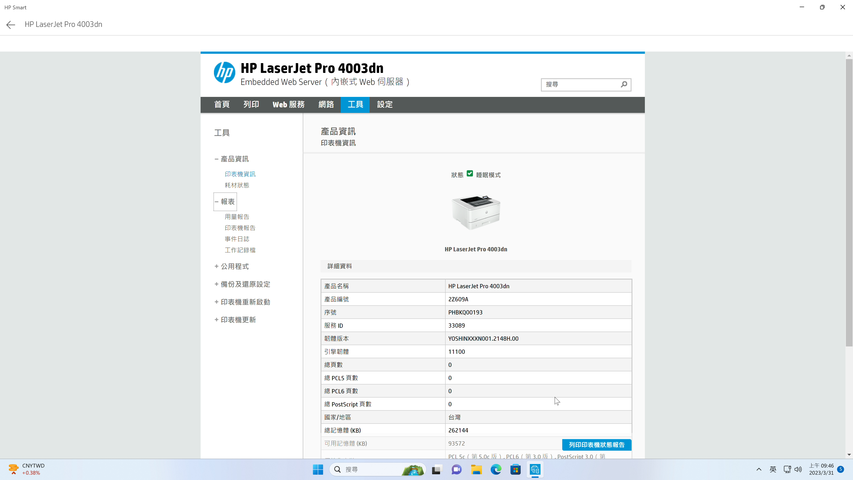This screenshot has height=480, width=853.
Task: Show hidden system tray icons
Action: click(759, 469)
